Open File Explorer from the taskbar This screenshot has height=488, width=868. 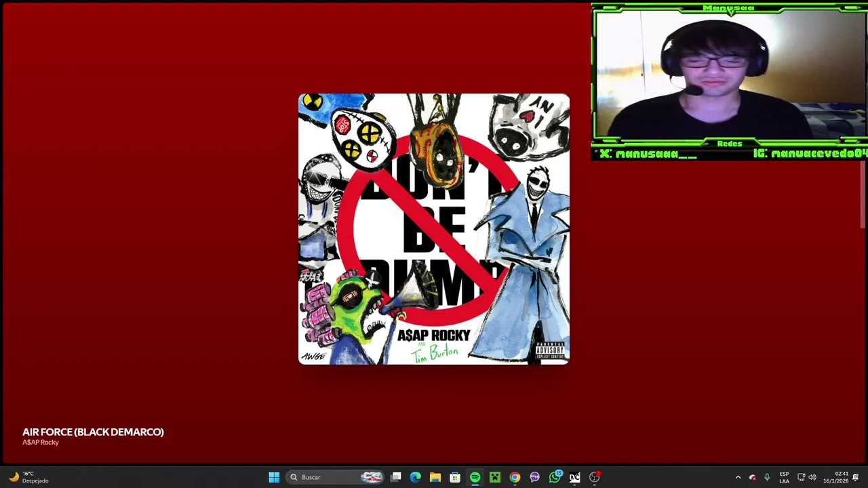click(435, 477)
